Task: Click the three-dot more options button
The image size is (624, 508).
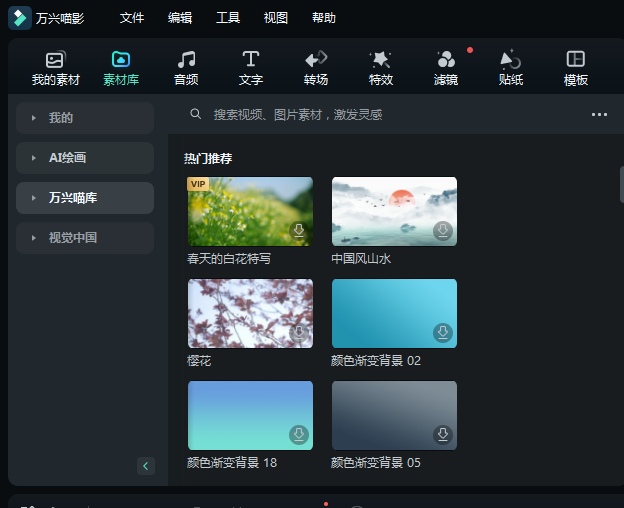Action: pyautogui.click(x=599, y=115)
